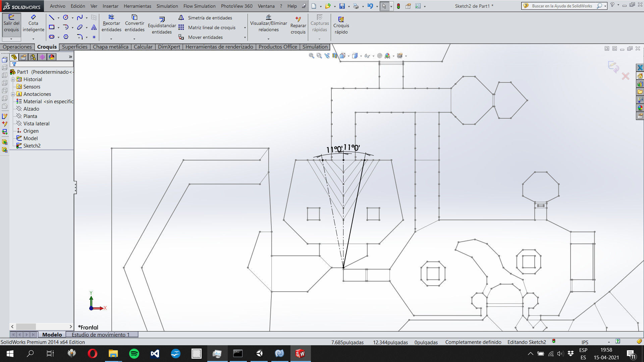
Task: Open DisplayManager color wheel tab
Action: click(x=52, y=57)
